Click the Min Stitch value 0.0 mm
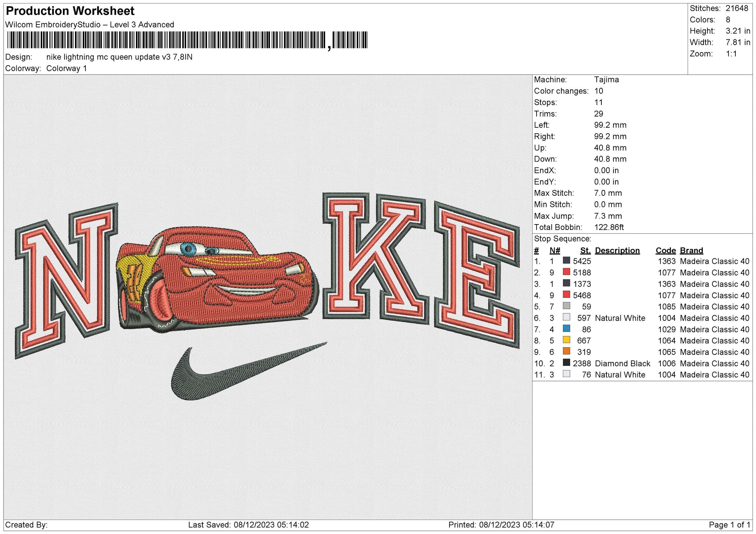 pos(608,204)
